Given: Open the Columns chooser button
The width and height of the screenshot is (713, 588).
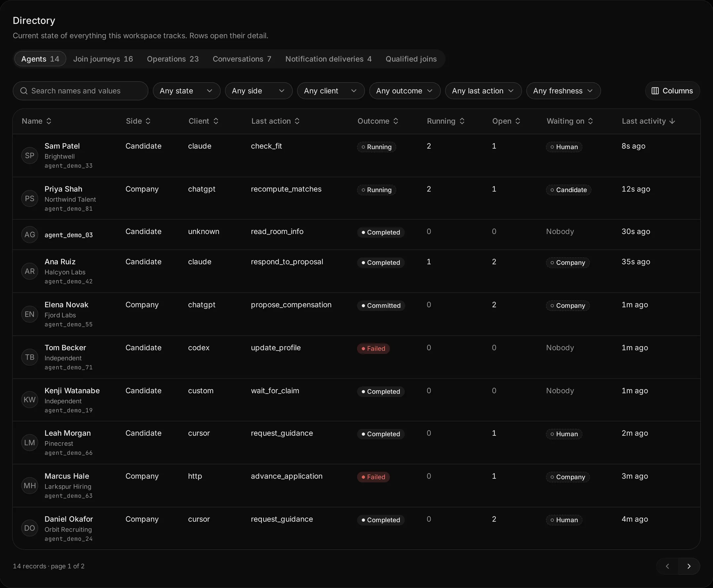Looking at the screenshot, I should [672, 91].
